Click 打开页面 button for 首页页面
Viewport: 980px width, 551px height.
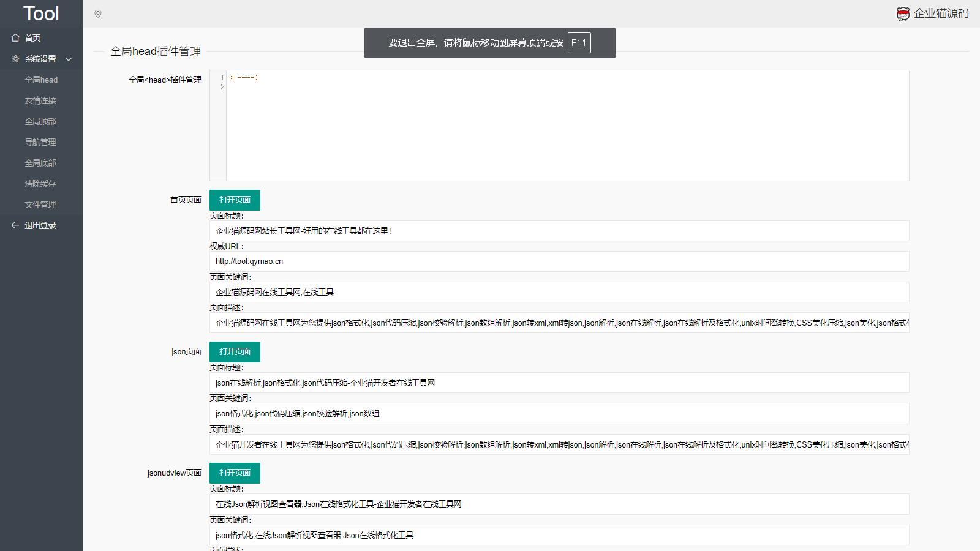coord(235,200)
